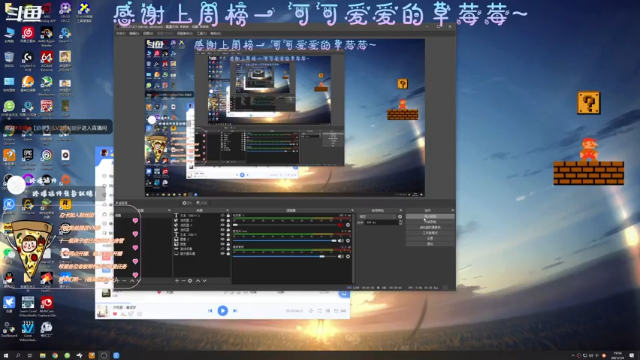Screen dimensions: 640x360
Task: Start the Virtual Camera in OBS controls
Action: 430,227
